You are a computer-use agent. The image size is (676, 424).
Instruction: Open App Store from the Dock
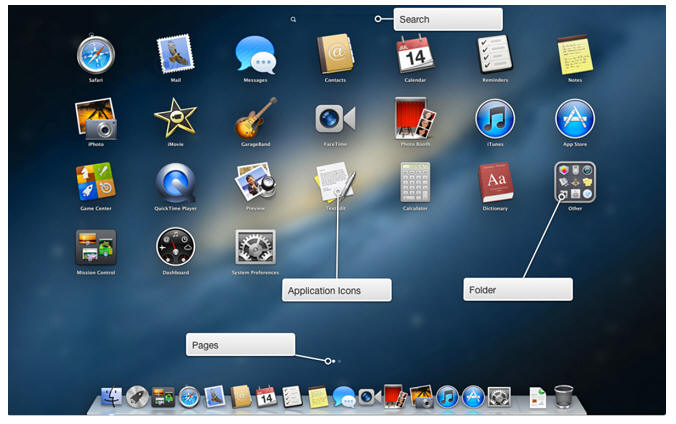click(473, 397)
